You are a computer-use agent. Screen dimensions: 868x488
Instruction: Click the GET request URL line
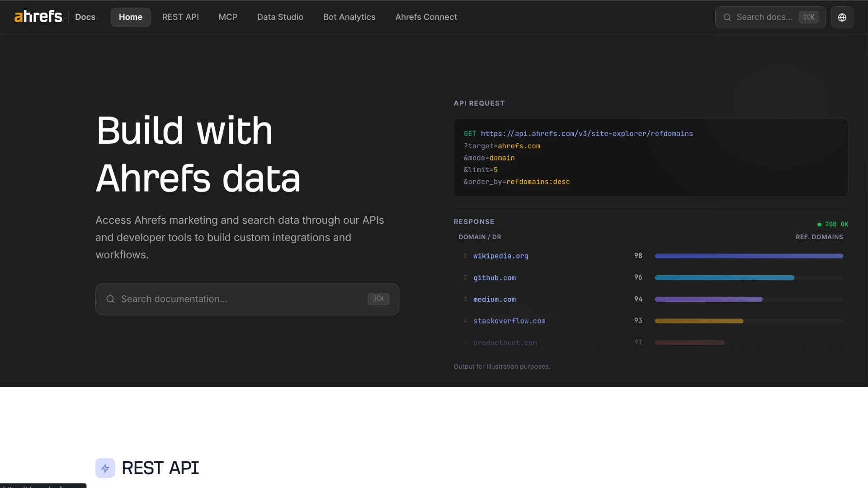coord(578,134)
